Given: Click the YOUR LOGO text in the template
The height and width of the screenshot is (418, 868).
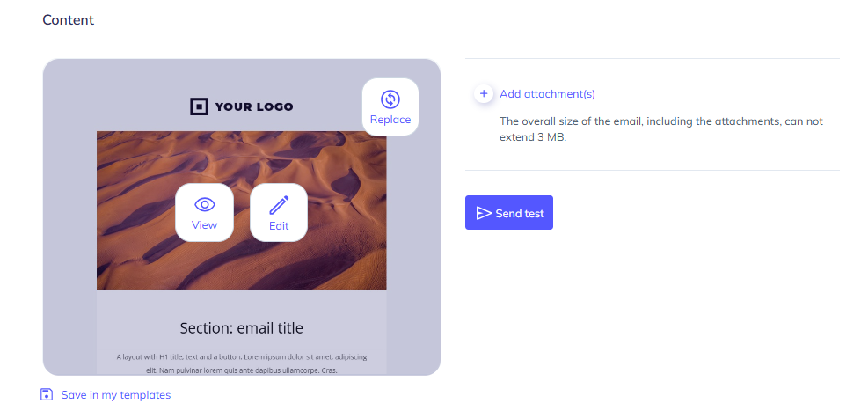Looking at the screenshot, I should (x=254, y=106).
